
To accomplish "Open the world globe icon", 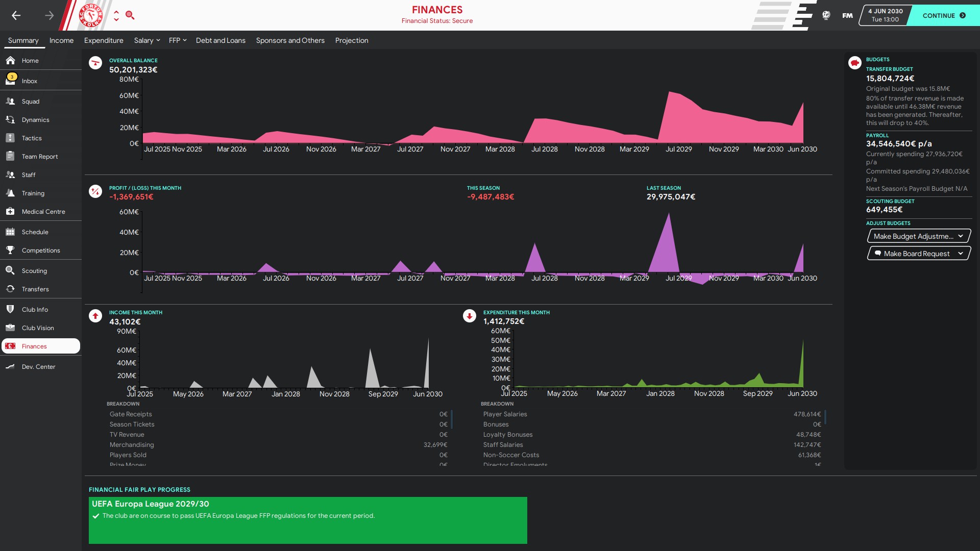I will click(826, 15).
